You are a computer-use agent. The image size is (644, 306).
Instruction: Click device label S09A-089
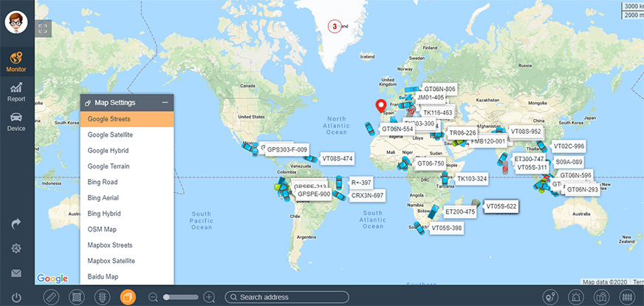(569, 162)
